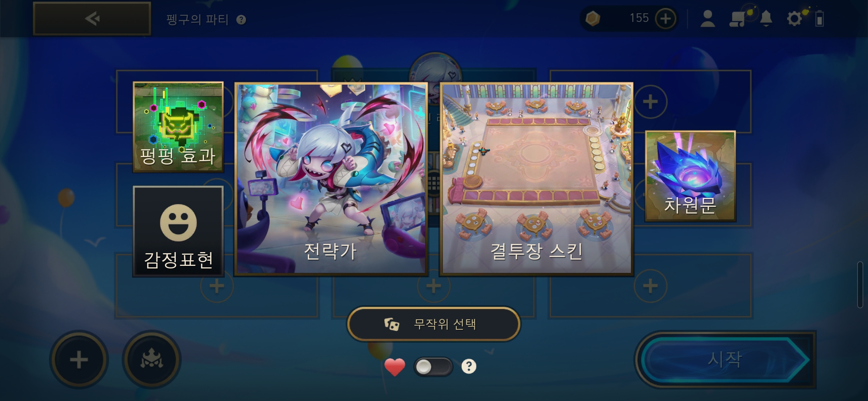Open the notifications bell

766,19
